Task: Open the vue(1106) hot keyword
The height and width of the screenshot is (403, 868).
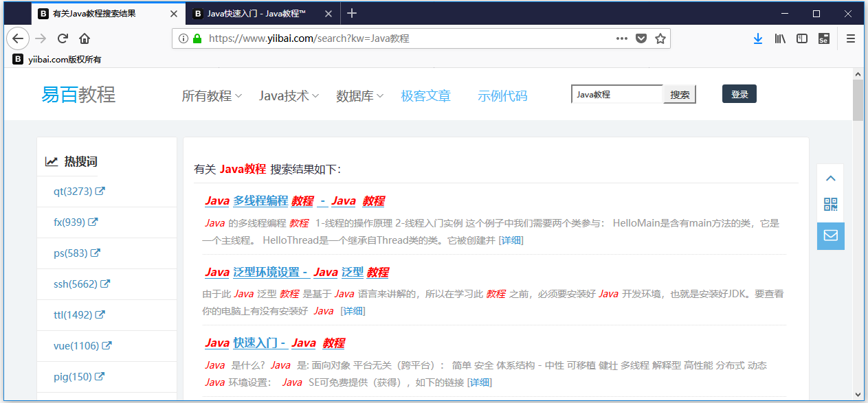Action: point(76,346)
